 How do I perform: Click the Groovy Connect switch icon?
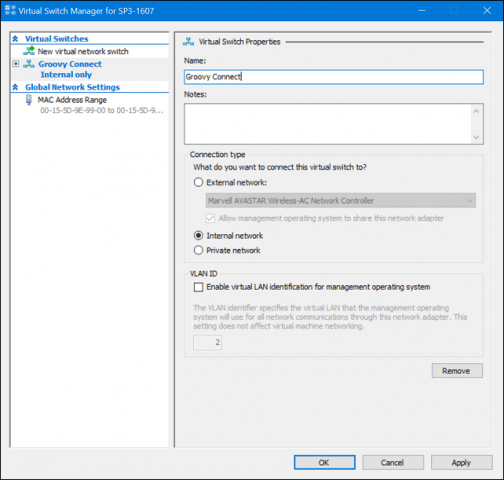coord(29,64)
